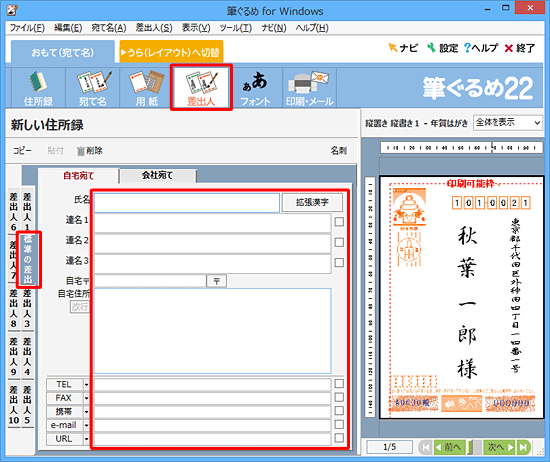Click the app icon in title bar

click(12, 10)
